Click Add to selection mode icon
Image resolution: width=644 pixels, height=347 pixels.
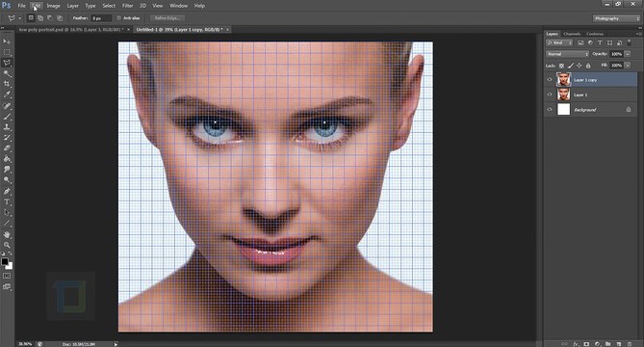40,18
